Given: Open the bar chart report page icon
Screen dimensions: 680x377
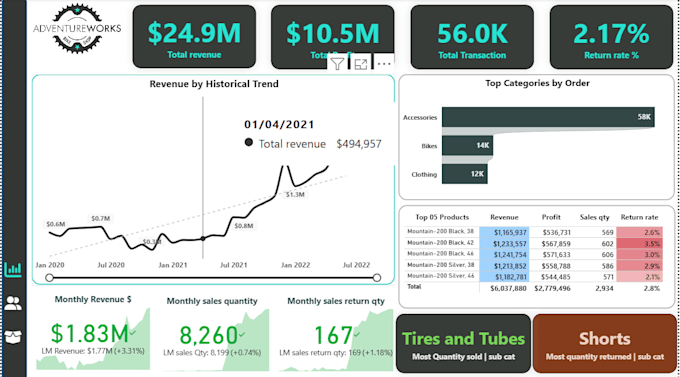Looking at the screenshot, I should coord(13,269).
